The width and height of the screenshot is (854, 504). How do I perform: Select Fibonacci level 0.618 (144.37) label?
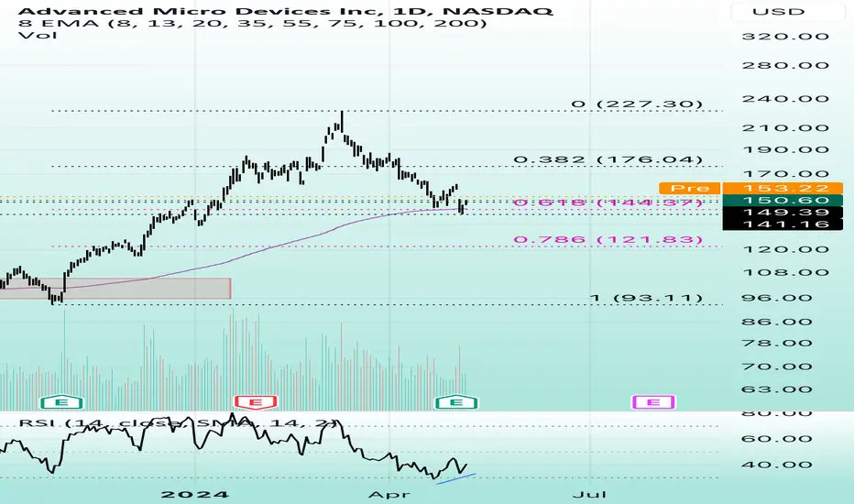(x=608, y=203)
